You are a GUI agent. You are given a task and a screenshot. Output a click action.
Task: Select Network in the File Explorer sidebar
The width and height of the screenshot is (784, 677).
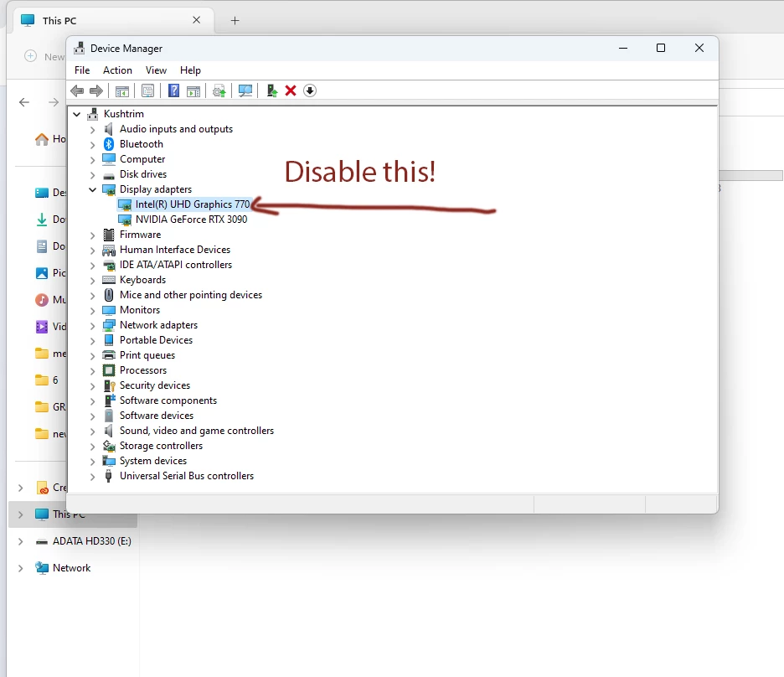73,568
